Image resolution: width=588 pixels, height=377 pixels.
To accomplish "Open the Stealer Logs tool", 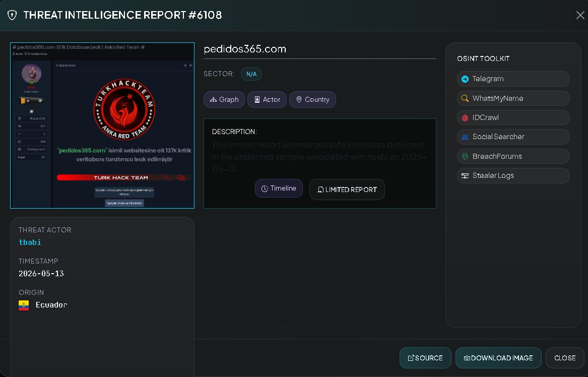I will point(513,175).
